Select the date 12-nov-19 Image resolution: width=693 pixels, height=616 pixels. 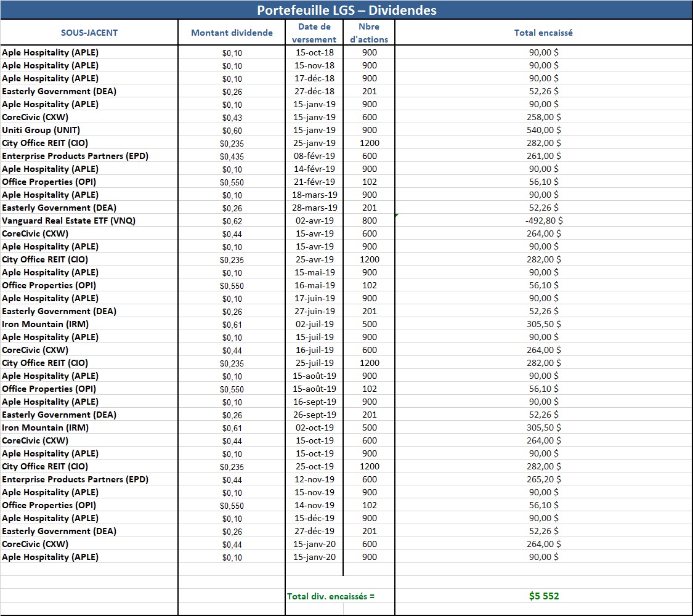pos(315,479)
